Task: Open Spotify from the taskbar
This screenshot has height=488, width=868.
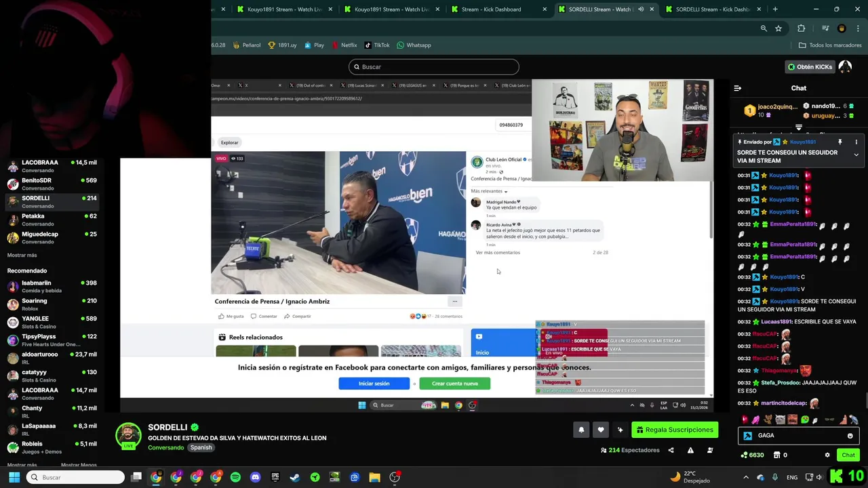Action: coord(235,477)
